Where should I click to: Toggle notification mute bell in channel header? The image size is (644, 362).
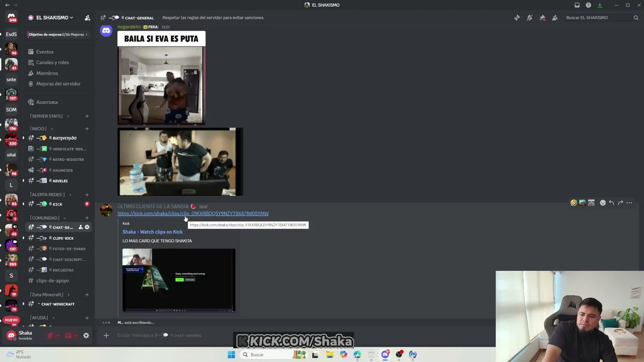529,18
